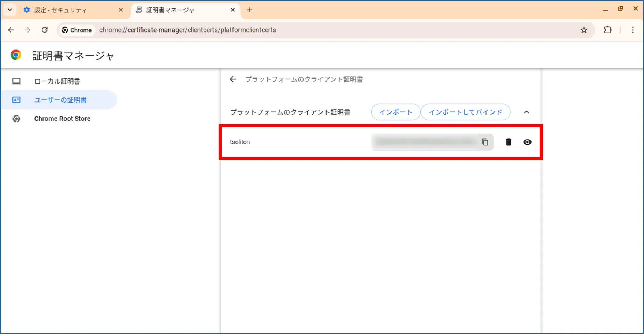Open the tab search dropdown arrow
Viewport: 644px width, 334px height.
pos(10,10)
